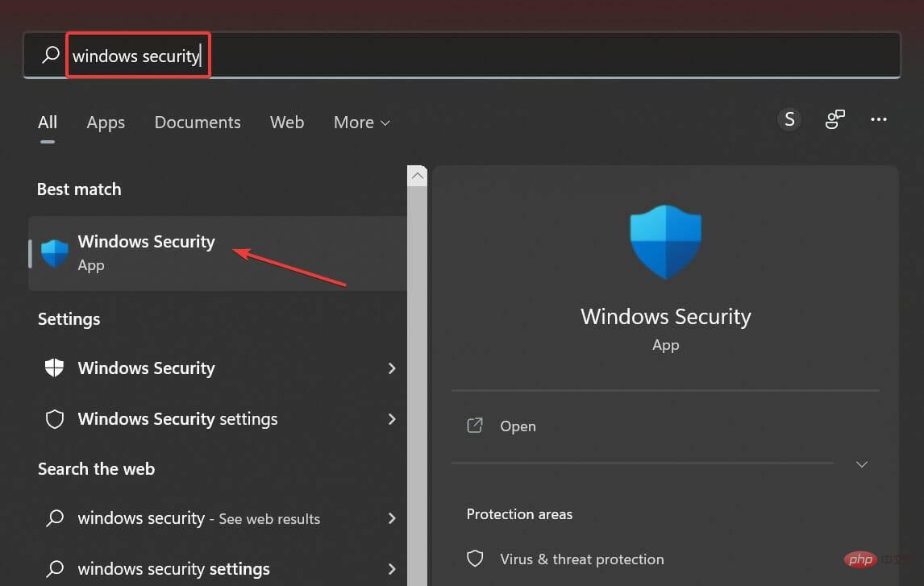
Task: Open the More search filter dropdown
Action: (360, 122)
